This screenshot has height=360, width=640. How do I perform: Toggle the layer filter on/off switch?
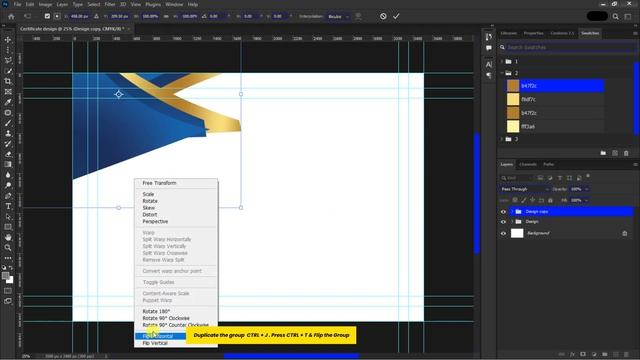pos(588,176)
